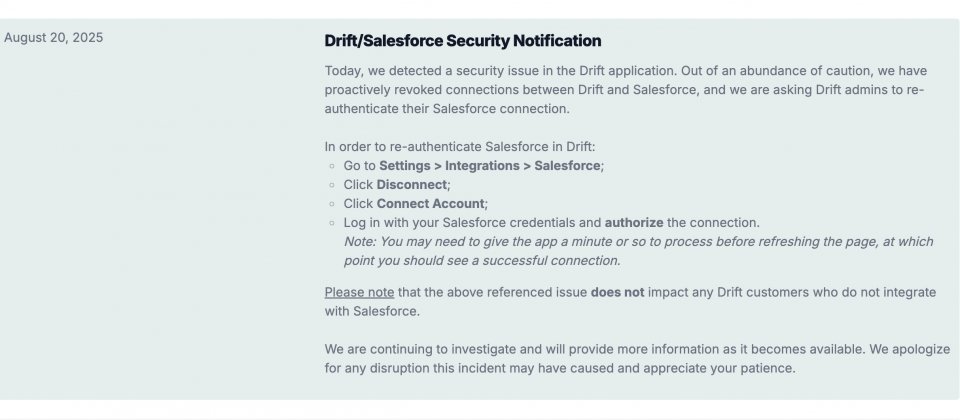Click "Log in with your Salesforce credentials" text
This screenshot has width=960, height=420.
coord(472,223)
